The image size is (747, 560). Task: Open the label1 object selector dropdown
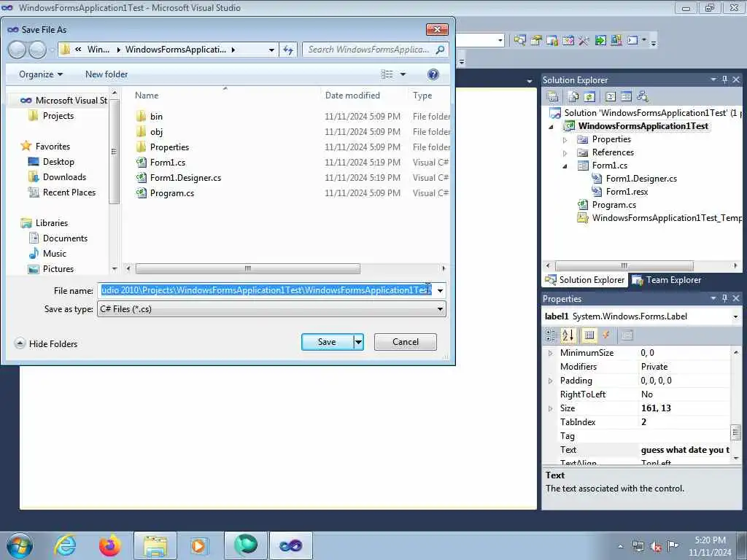(x=735, y=316)
